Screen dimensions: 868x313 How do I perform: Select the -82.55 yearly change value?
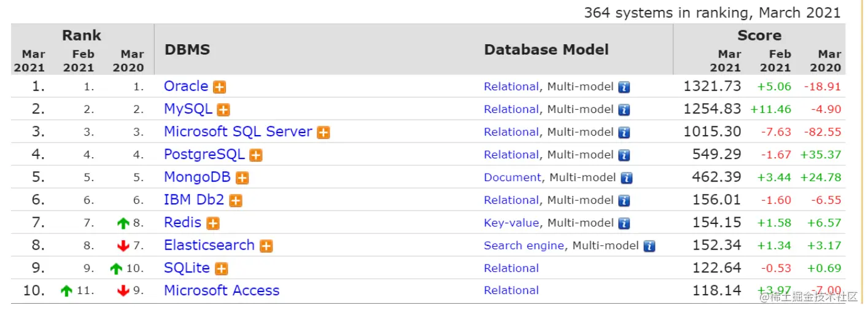(823, 133)
